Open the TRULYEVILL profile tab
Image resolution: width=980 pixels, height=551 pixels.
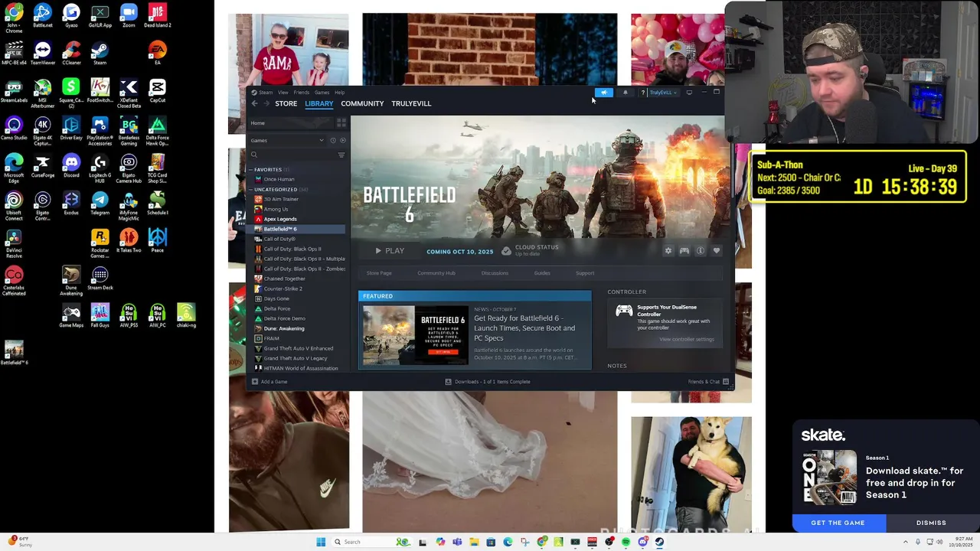click(411, 103)
